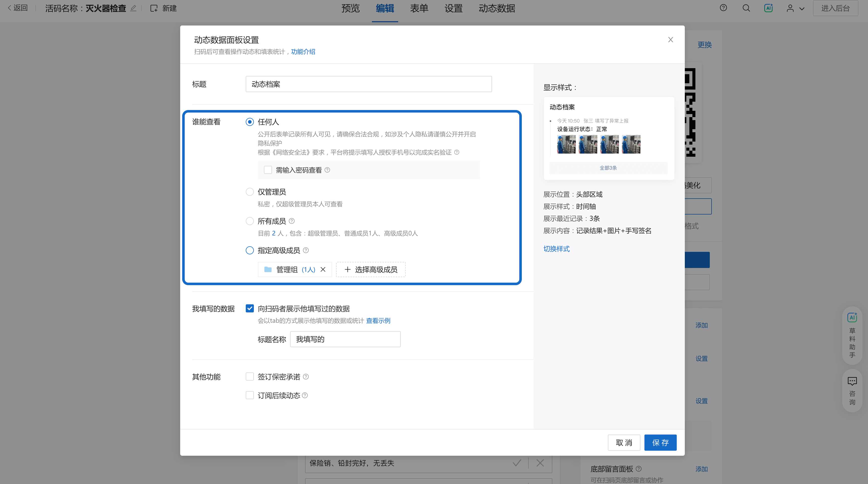Image resolution: width=868 pixels, height=484 pixels.
Task: Open the 动态数据 tab
Action: click(497, 8)
